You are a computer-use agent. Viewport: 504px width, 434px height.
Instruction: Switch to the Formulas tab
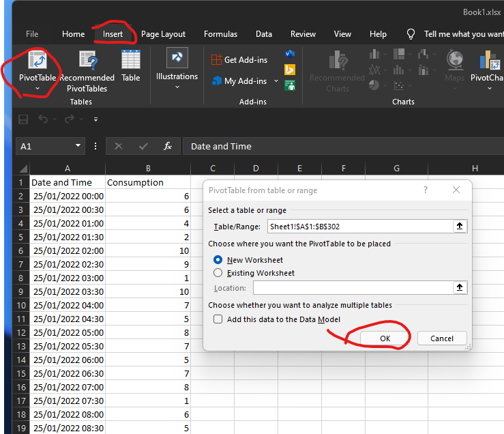[220, 34]
